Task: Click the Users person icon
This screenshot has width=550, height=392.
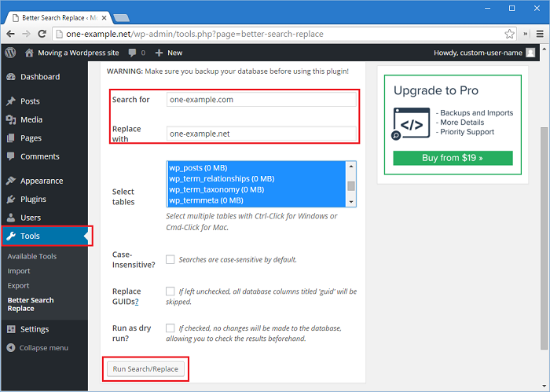Action: (x=11, y=218)
